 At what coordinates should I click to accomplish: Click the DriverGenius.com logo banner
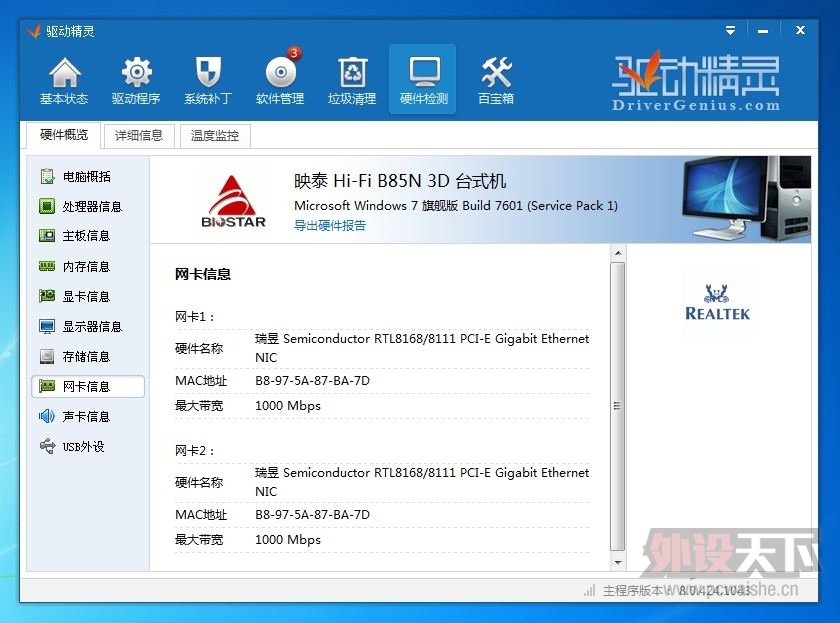(696, 81)
